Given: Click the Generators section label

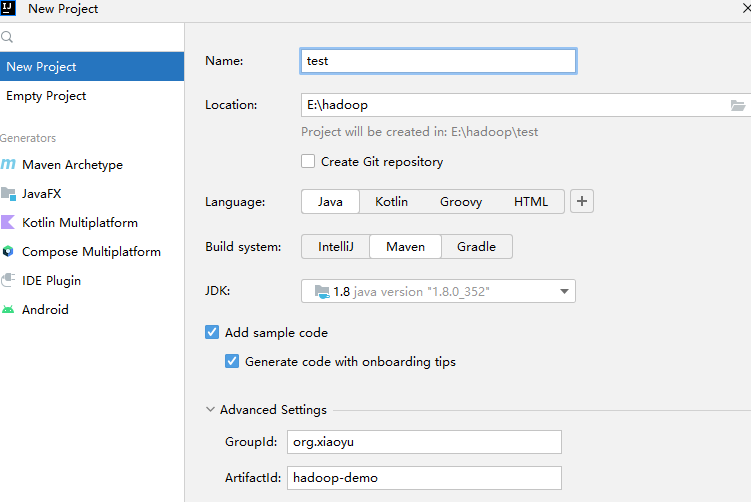Looking at the screenshot, I should coord(28,138).
